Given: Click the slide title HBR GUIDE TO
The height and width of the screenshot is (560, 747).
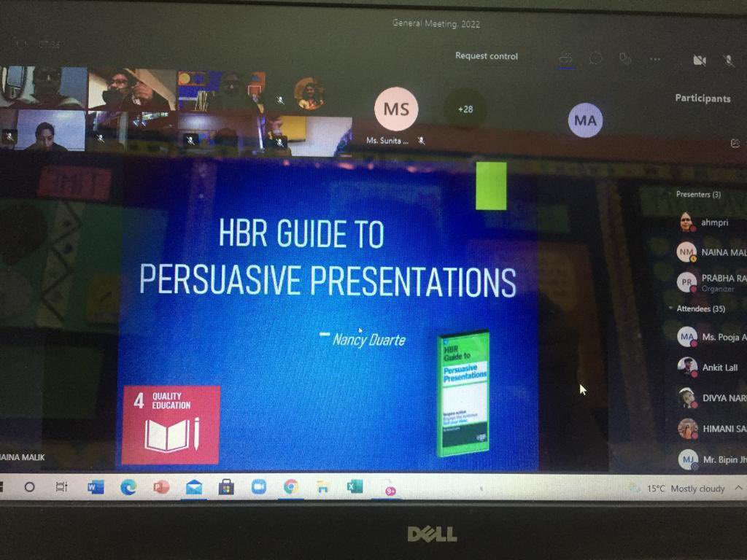Looking at the screenshot, I should click(x=301, y=234).
